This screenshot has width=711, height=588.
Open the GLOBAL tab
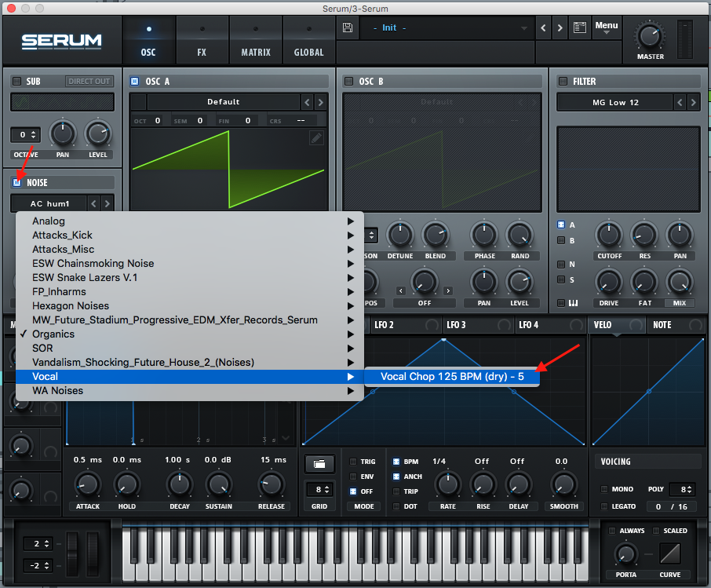pos(308,41)
